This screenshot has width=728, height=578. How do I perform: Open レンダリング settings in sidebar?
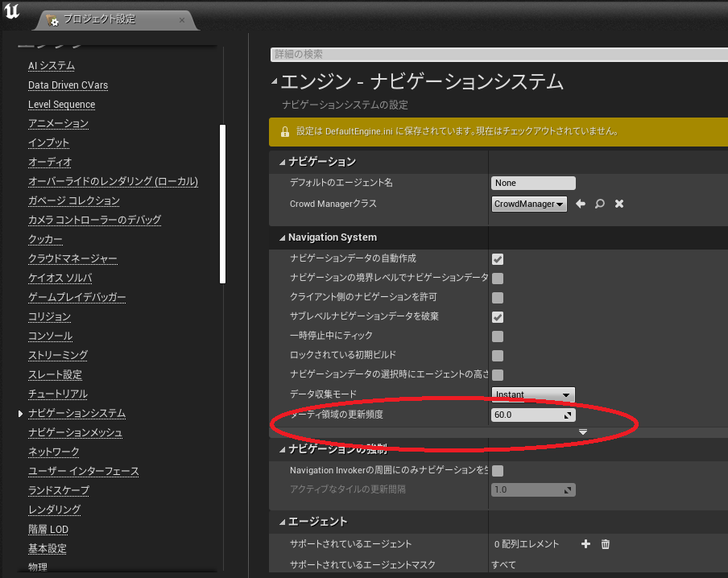pyautogui.click(x=55, y=510)
